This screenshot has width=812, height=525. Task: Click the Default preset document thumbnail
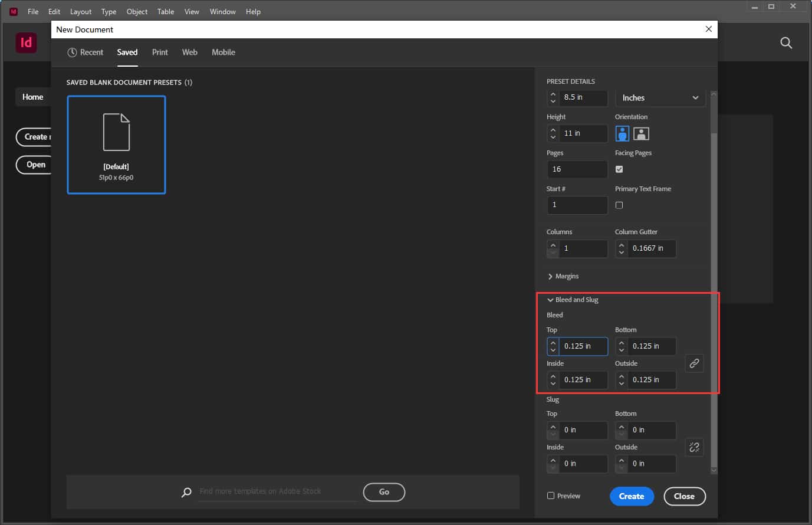(116, 145)
